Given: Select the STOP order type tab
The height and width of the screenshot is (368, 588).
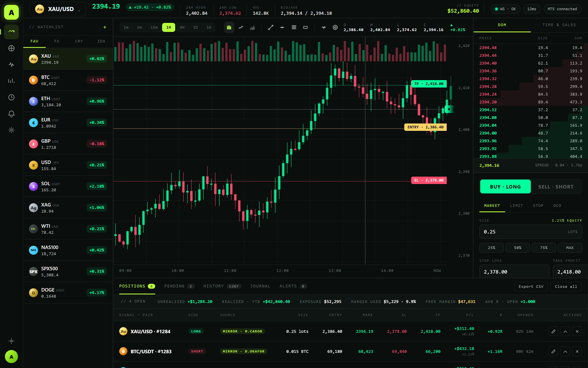Looking at the screenshot, I should 538,206.
